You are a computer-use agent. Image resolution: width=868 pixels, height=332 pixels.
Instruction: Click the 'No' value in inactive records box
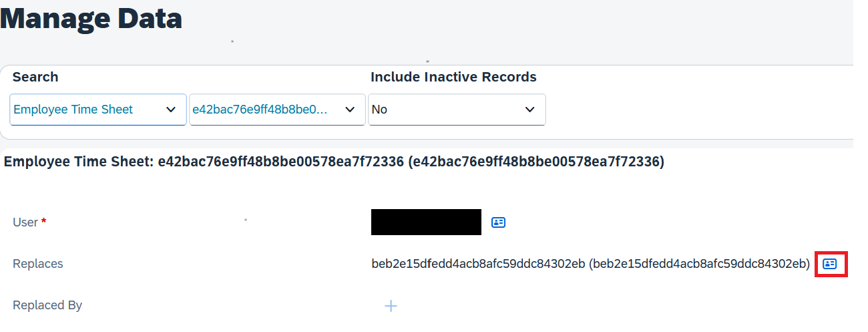pyautogui.click(x=379, y=110)
